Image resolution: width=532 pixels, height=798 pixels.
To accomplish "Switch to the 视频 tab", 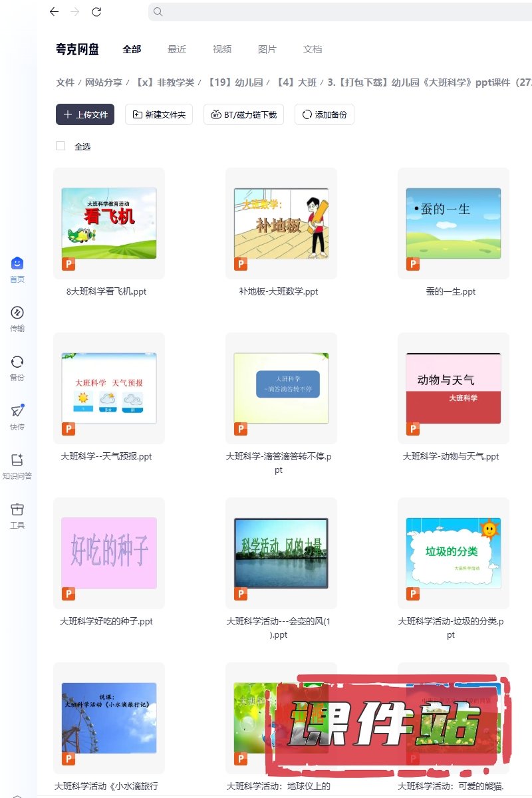I will coord(222,49).
